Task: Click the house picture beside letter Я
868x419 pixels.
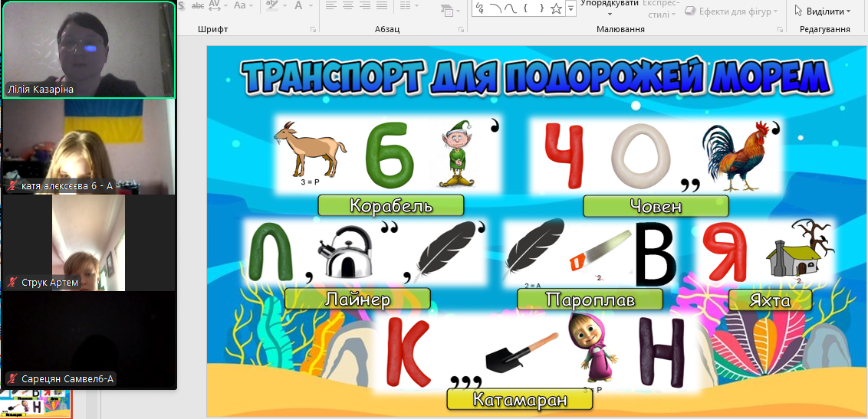Action: (801, 248)
